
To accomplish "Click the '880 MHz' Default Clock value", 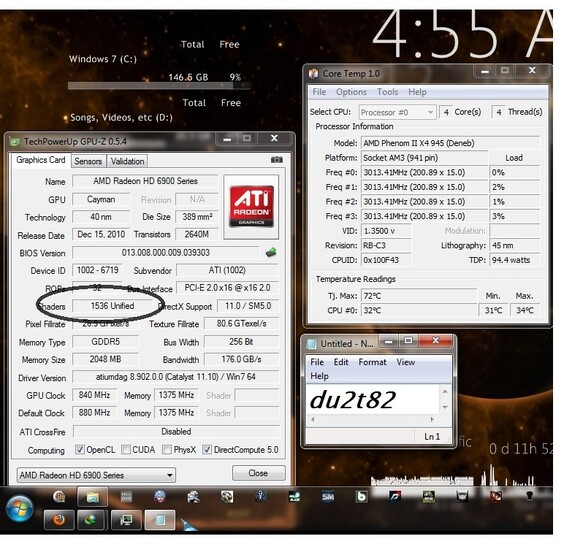I will pos(95,412).
